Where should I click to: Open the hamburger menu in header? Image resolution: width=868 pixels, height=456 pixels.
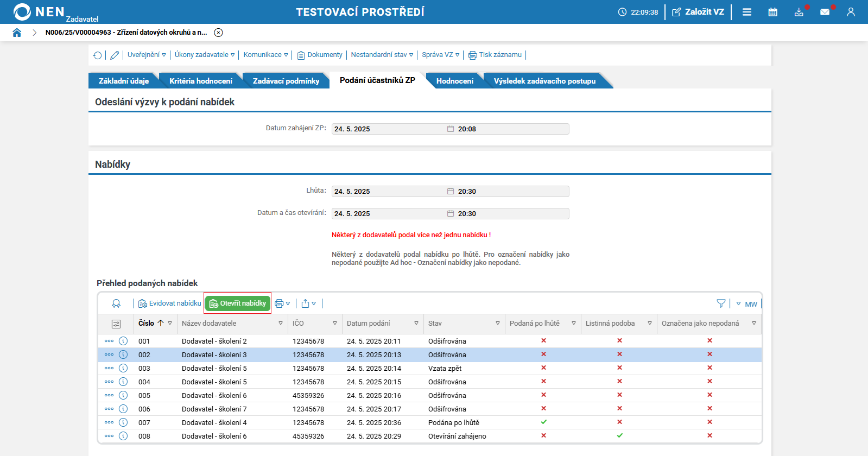coord(747,12)
